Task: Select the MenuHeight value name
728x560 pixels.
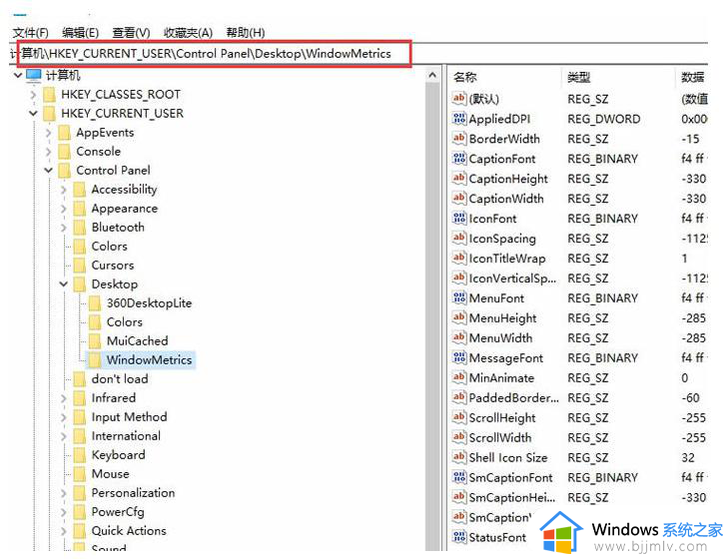Action: 503,318
